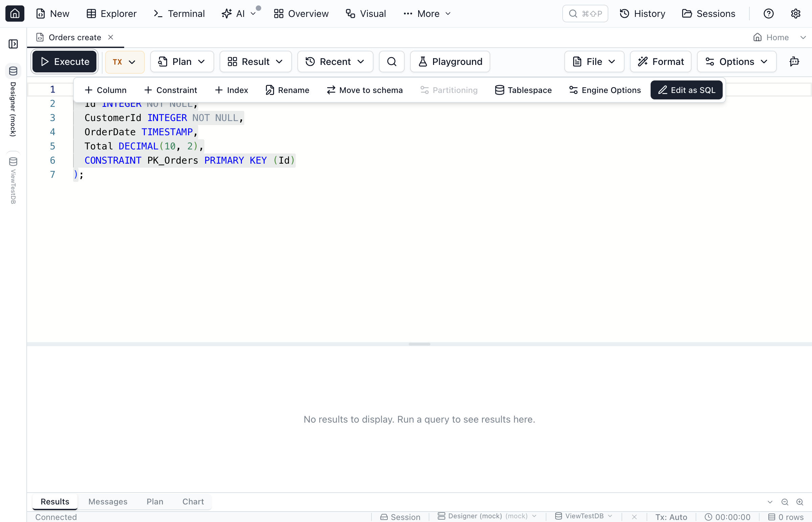This screenshot has width=812, height=522.
Task: Add a Column to the table
Action: tap(106, 90)
